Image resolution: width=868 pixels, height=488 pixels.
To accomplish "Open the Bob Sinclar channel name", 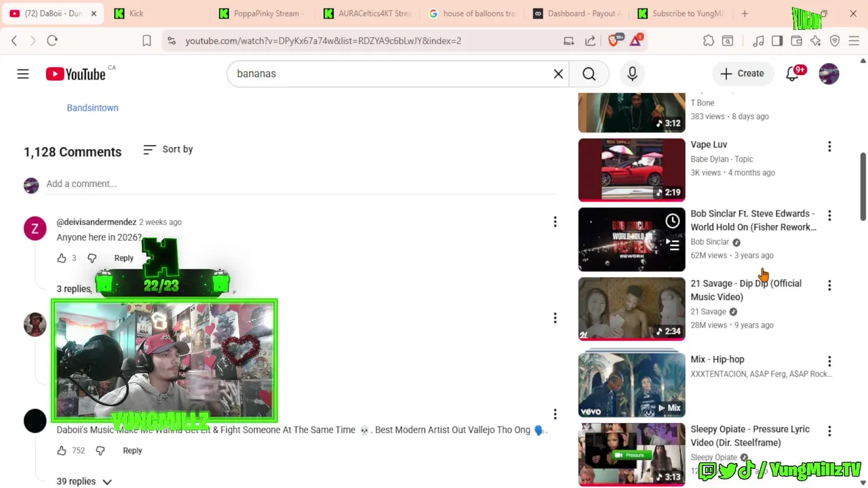I will tap(709, 242).
